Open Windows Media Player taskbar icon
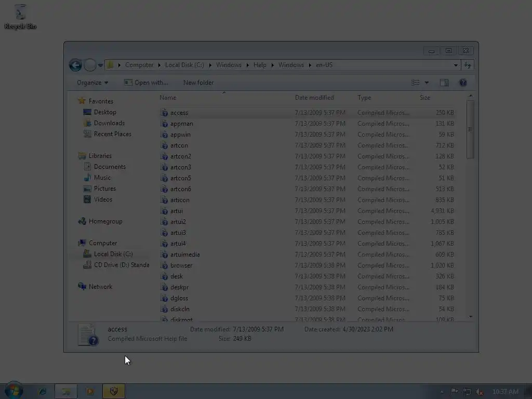 tap(90, 392)
